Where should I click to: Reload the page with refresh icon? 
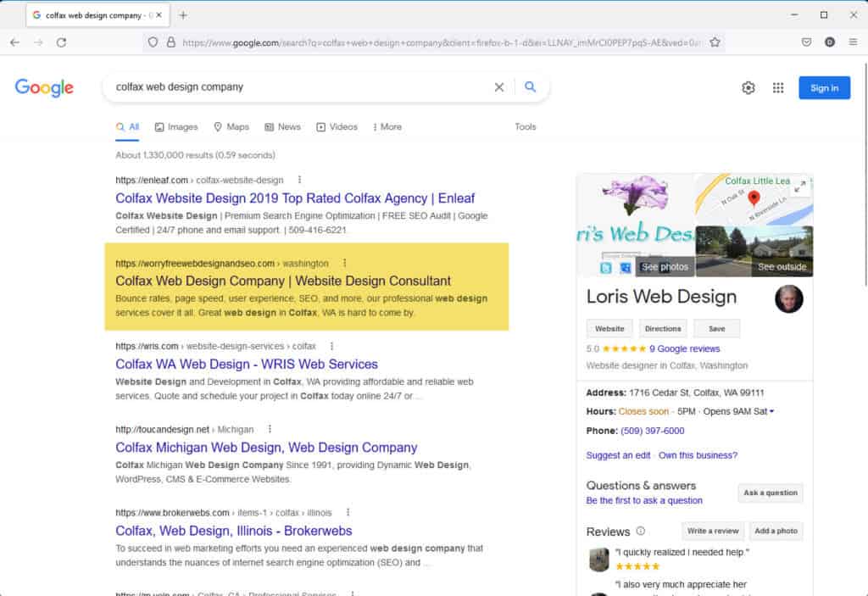pyautogui.click(x=61, y=42)
